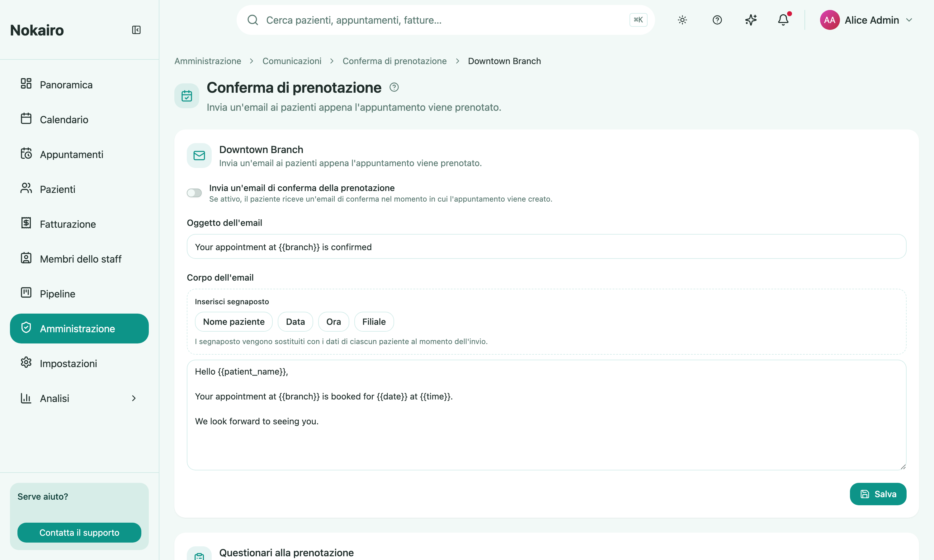The height and width of the screenshot is (560, 934).
Task: Expand the Analisi submenu chevron
Action: point(134,398)
